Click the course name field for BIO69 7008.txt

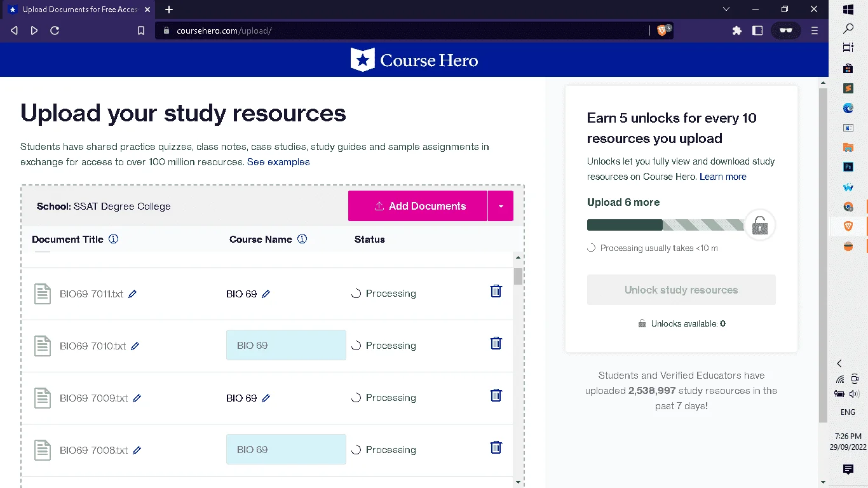286,449
